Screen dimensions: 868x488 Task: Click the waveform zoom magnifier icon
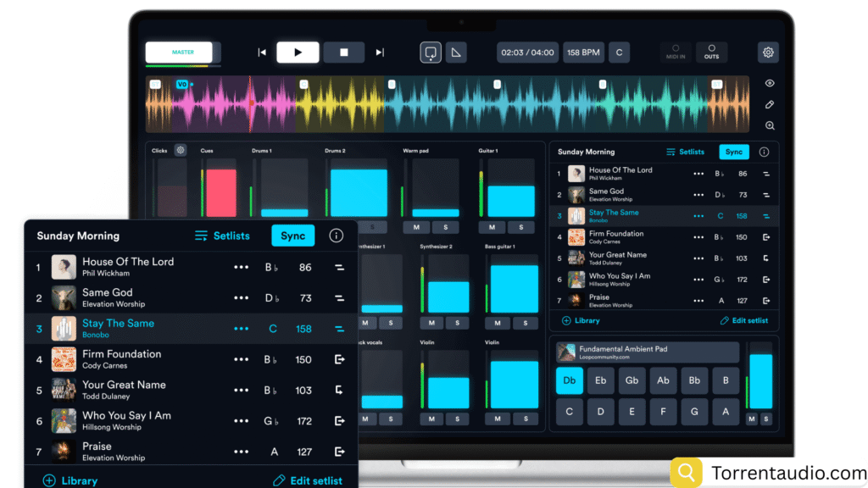[x=768, y=125]
